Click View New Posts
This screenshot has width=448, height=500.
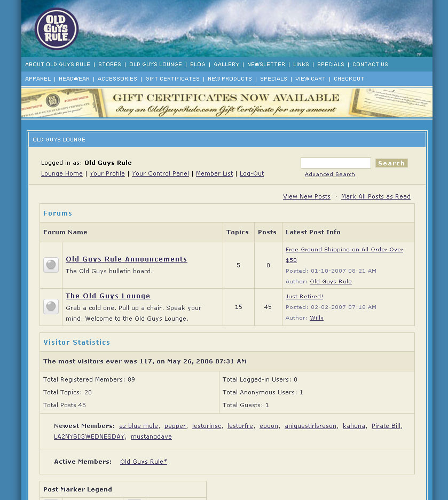[x=306, y=196]
